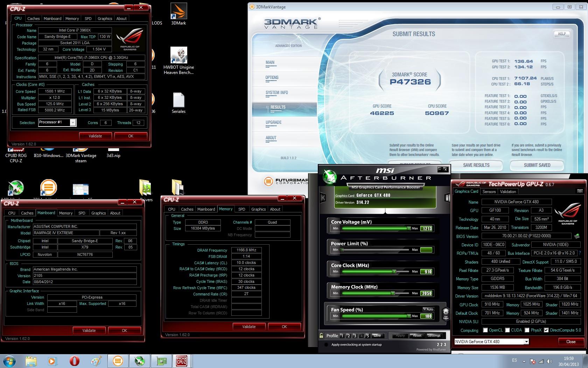Open Windows Media Player from taskbar
This screenshot has width=588, height=368.
pos(52,361)
